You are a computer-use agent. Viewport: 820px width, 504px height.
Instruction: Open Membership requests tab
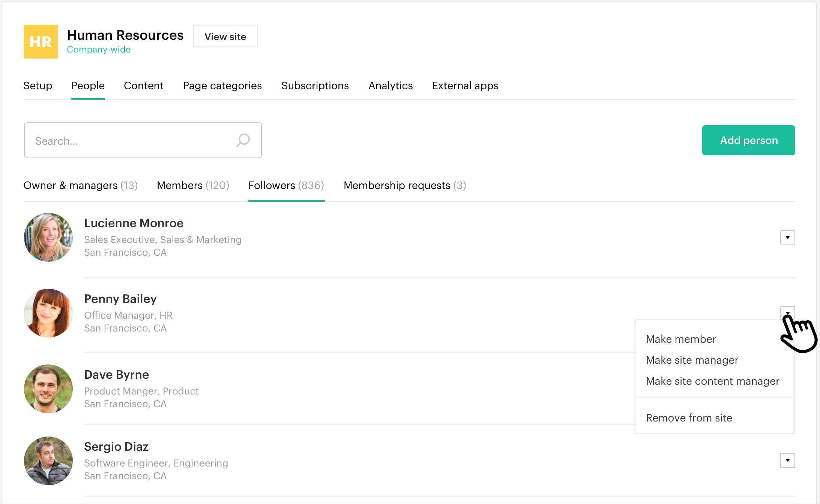pyautogui.click(x=404, y=185)
